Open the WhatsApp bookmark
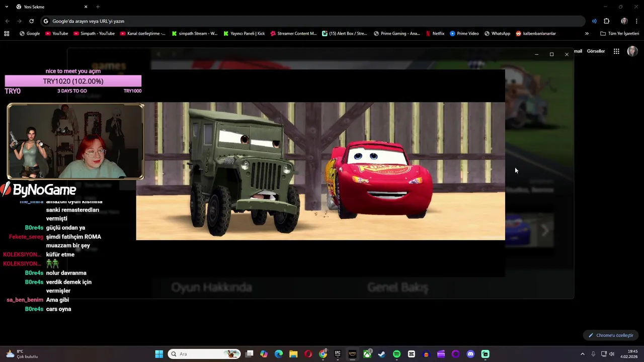Screen dimensions: 644x362 tap(497, 34)
